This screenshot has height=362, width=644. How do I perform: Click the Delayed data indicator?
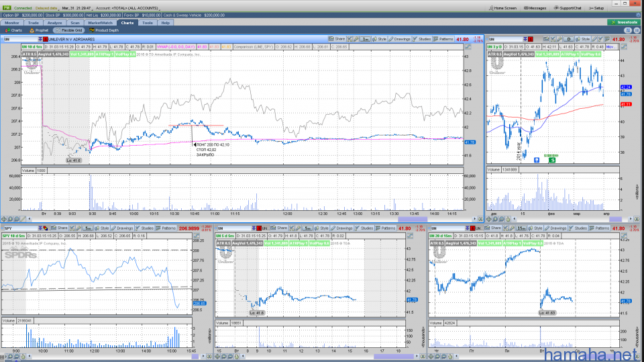(46, 8)
